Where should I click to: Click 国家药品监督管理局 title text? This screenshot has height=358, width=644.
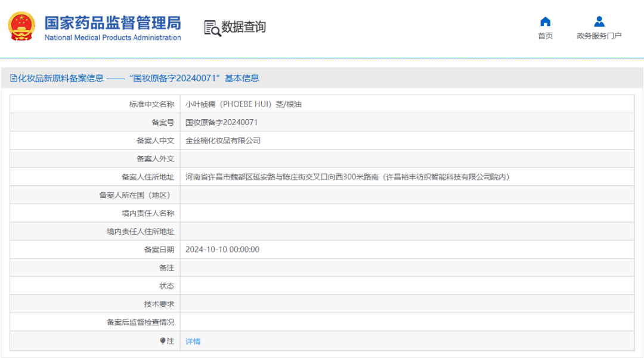coord(113,23)
